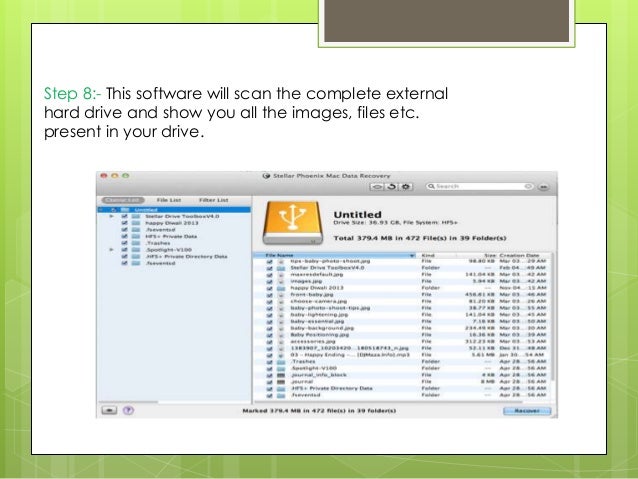The image size is (638, 479).
Task: Click folder icon of HFS+ Private Data in tree
Action: (136, 236)
